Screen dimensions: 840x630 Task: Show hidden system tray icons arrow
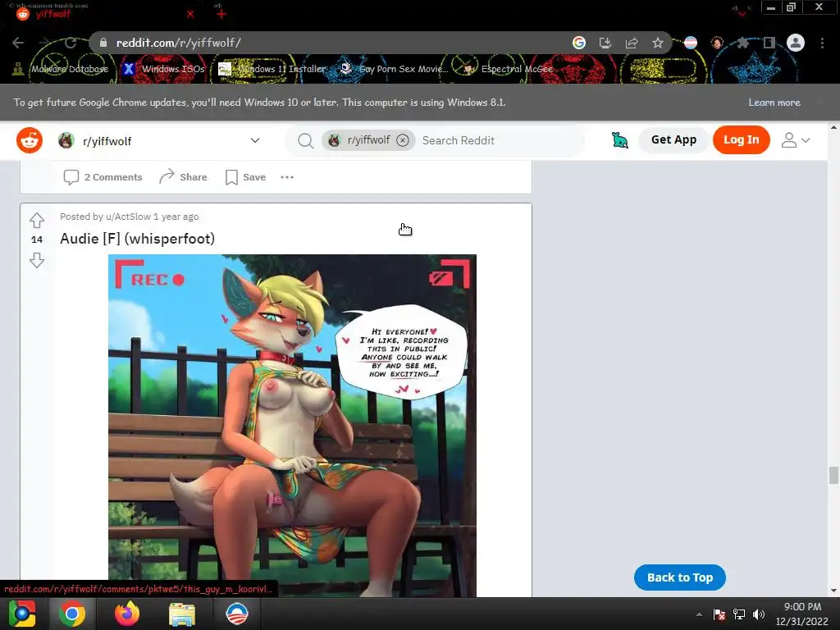(x=699, y=614)
